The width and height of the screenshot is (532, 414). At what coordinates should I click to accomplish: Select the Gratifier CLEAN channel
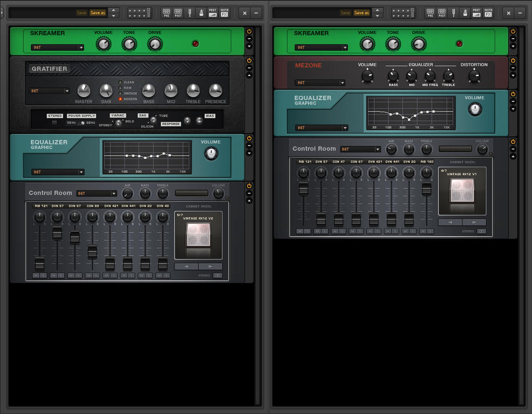coord(120,82)
